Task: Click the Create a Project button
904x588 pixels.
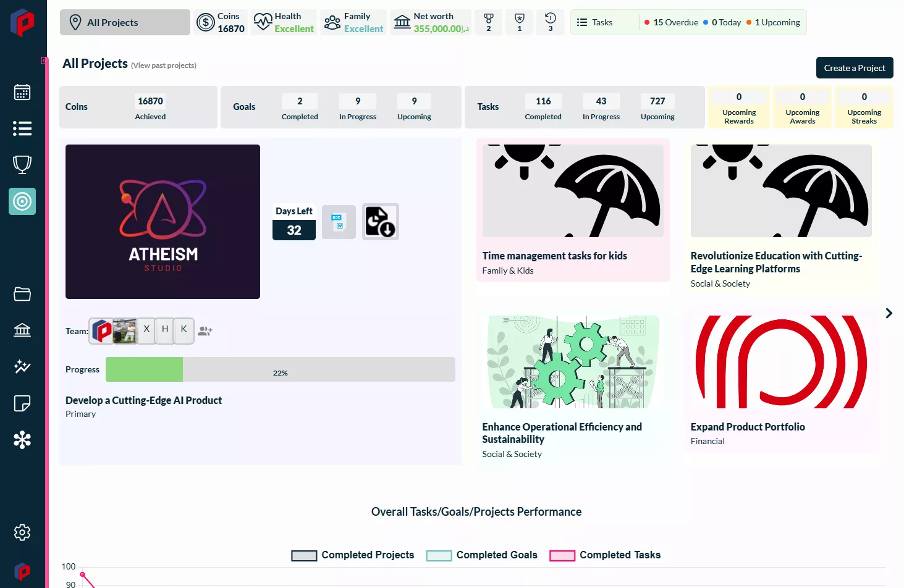Action: tap(855, 68)
